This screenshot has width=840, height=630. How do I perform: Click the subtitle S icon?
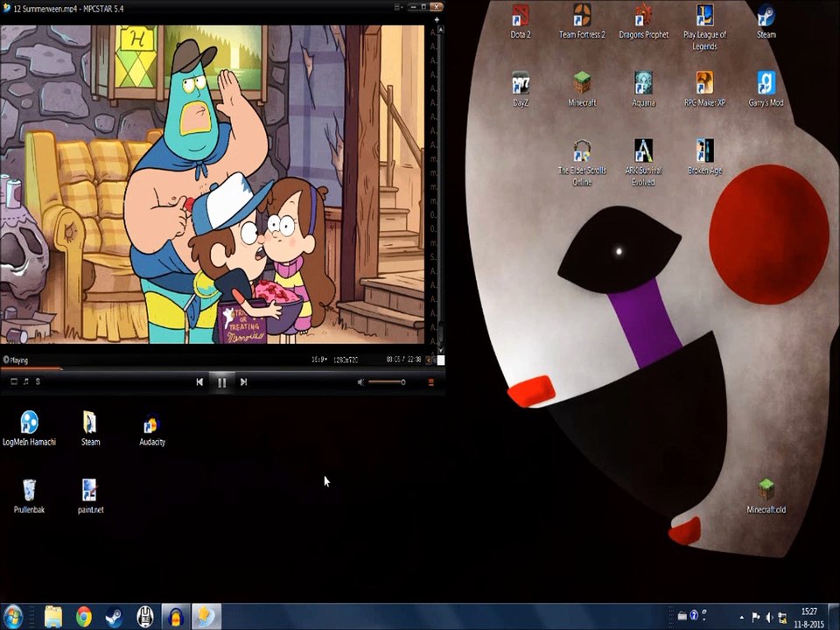(x=38, y=381)
